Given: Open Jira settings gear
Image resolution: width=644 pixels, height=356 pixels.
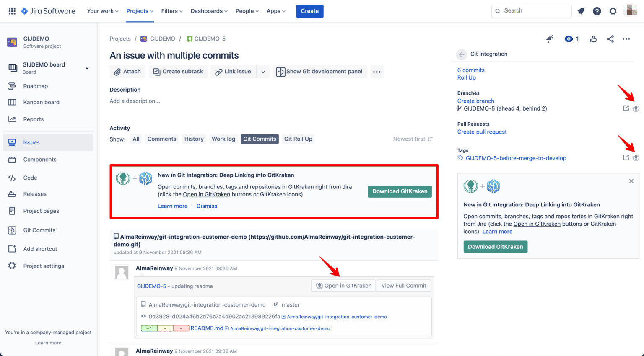Looking at the screenshot, I should [613, 11].
